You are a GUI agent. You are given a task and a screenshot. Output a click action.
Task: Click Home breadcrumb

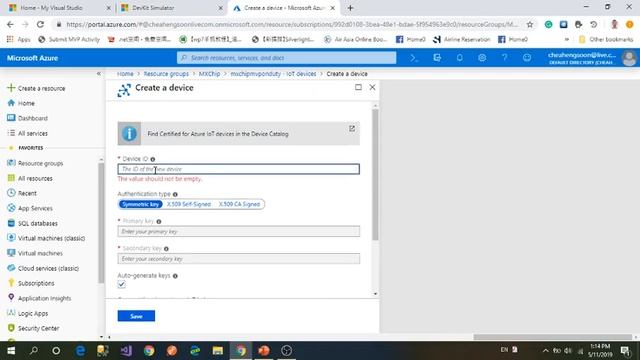coord(125,74)
